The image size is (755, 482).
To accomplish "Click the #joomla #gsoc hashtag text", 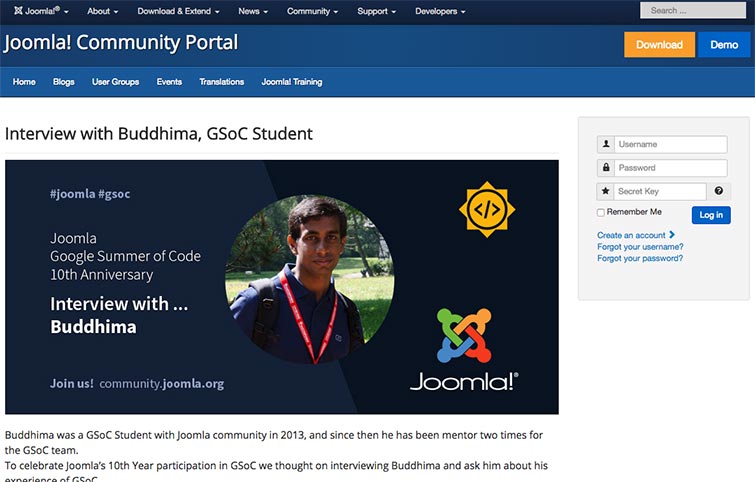I will 90,194.
